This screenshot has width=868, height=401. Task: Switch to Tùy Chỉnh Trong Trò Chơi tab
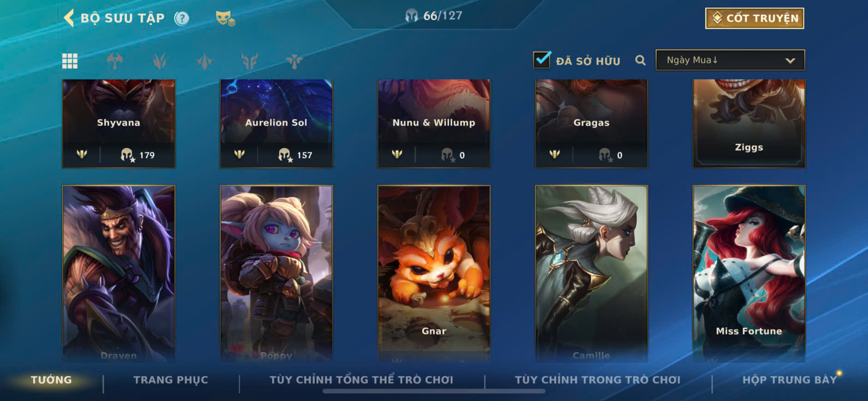tap(598, 380)
